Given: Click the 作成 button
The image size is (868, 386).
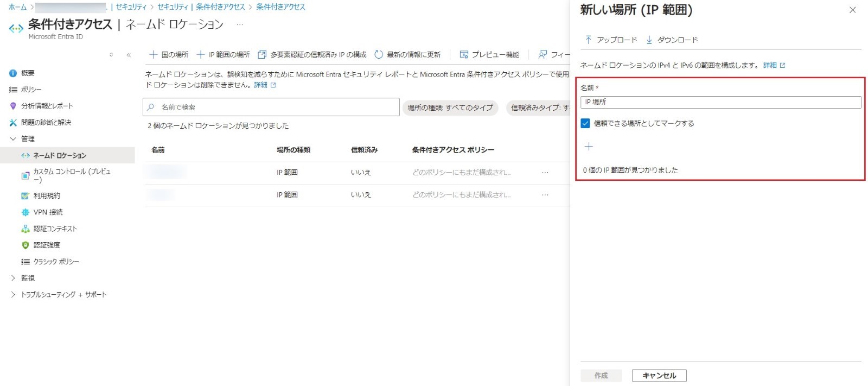Looking at the screenshot, I should click(601, 375).
